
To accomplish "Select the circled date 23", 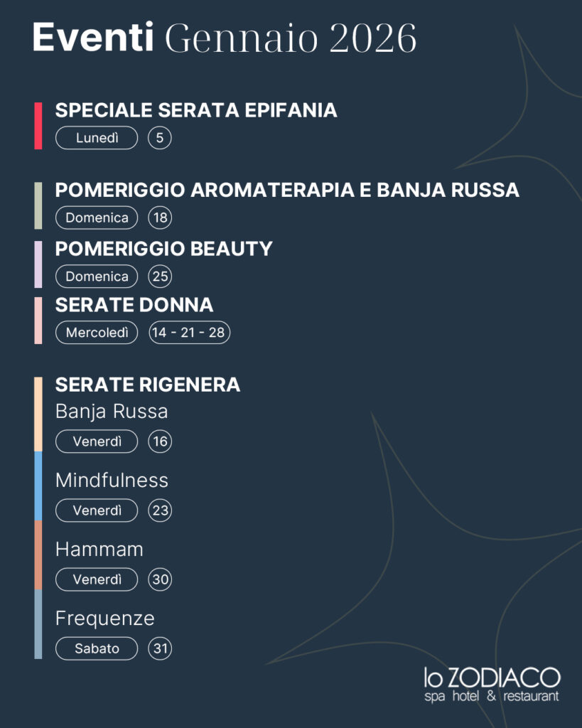I will [161, 510].
